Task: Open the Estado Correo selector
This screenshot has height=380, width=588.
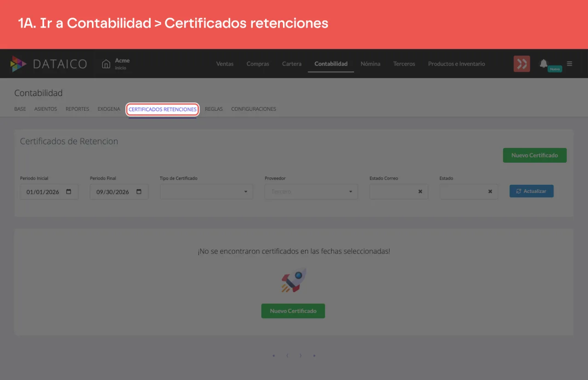Action: [399, 192]
